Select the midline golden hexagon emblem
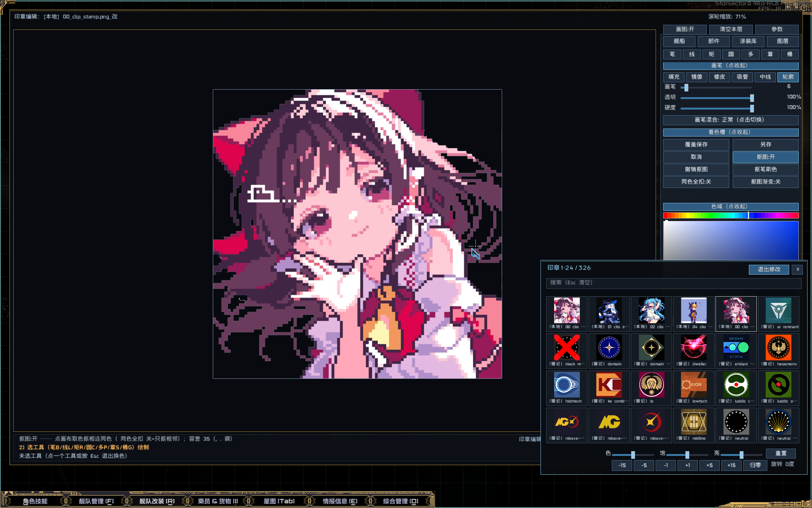 (694, 425)
